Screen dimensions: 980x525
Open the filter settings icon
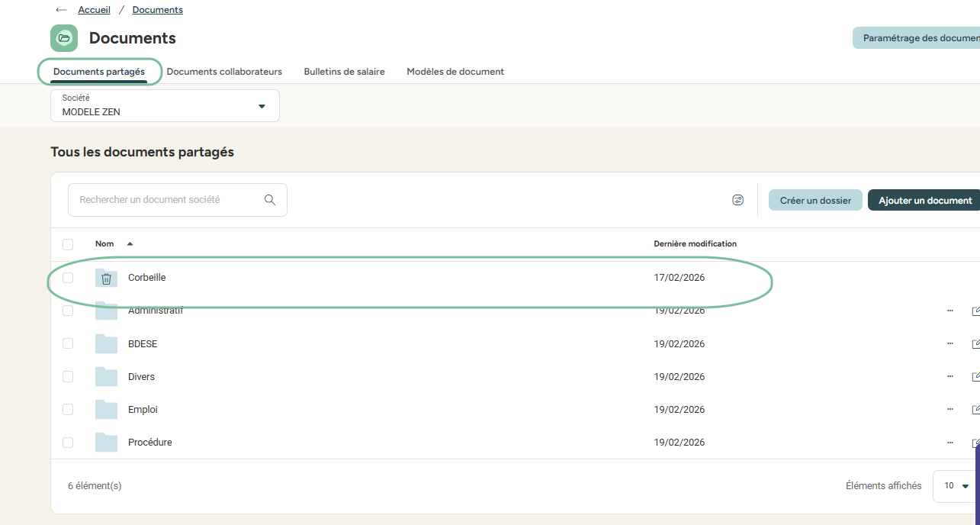pos(737,200)
